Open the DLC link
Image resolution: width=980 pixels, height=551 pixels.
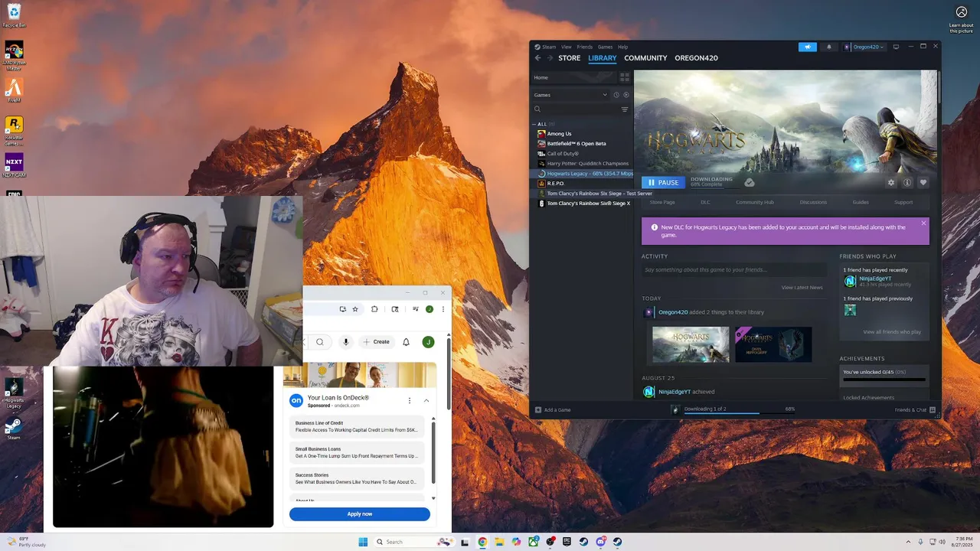point(705,202)
